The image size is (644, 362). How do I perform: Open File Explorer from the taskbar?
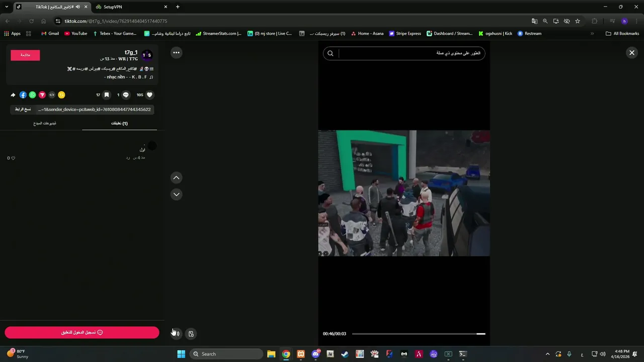271,354
